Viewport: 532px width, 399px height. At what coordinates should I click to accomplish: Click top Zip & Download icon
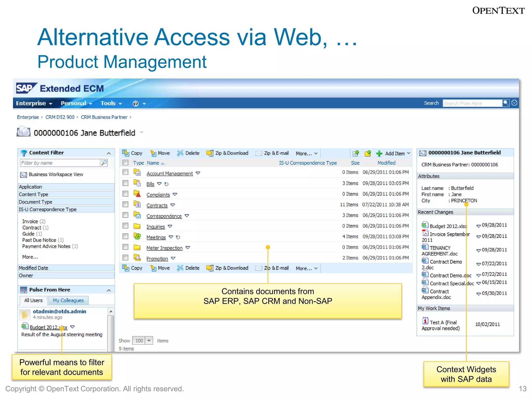(x=210, y=153)
